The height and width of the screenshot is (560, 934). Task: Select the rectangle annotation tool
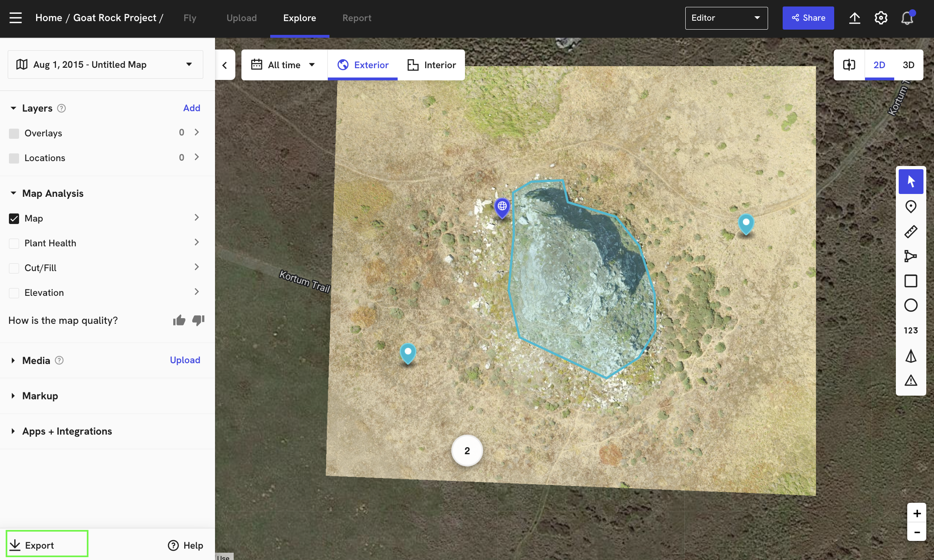click(x=910, y=281)
